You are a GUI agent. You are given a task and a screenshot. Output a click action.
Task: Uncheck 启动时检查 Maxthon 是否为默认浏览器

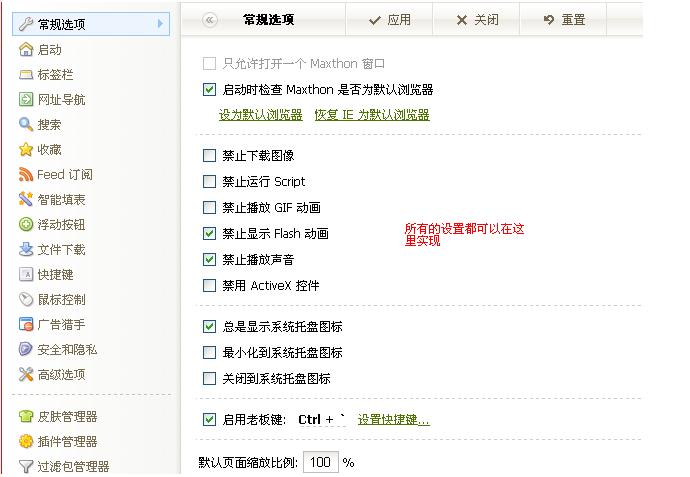209,90
